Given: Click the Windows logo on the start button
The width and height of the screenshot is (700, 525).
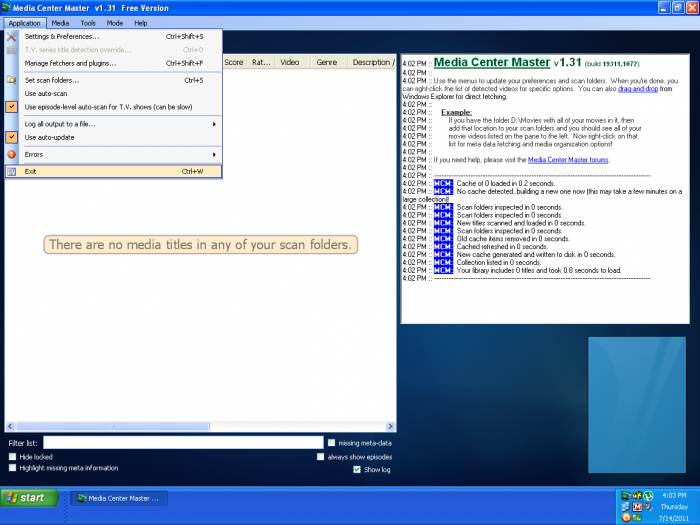Looking at the screenshot, I should (12, 498).
